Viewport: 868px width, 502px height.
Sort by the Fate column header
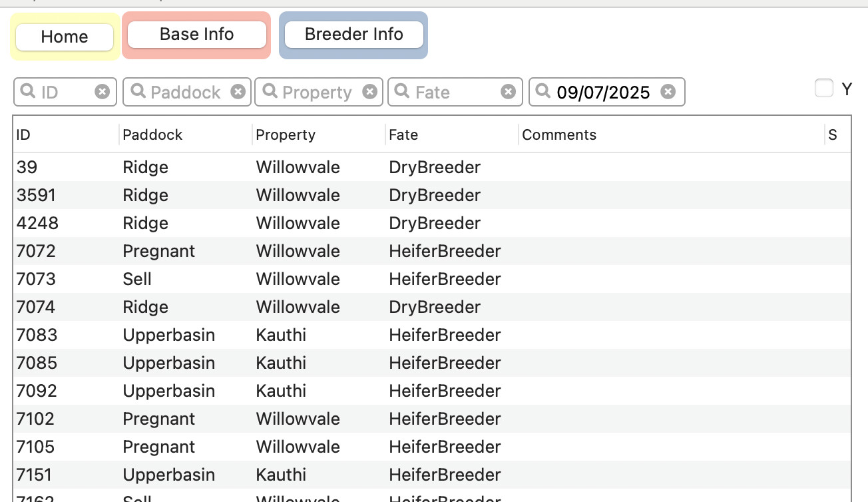point(452,134)
